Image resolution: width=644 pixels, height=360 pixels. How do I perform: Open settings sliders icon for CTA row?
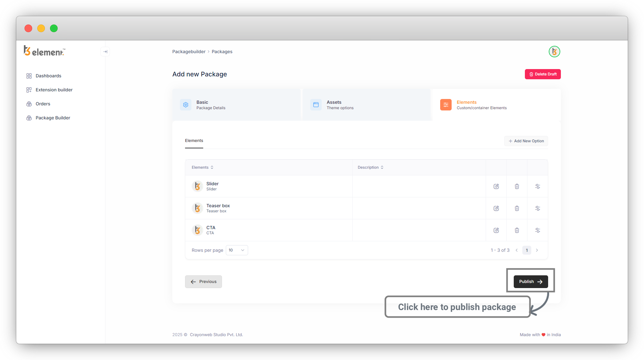(537, 230)
